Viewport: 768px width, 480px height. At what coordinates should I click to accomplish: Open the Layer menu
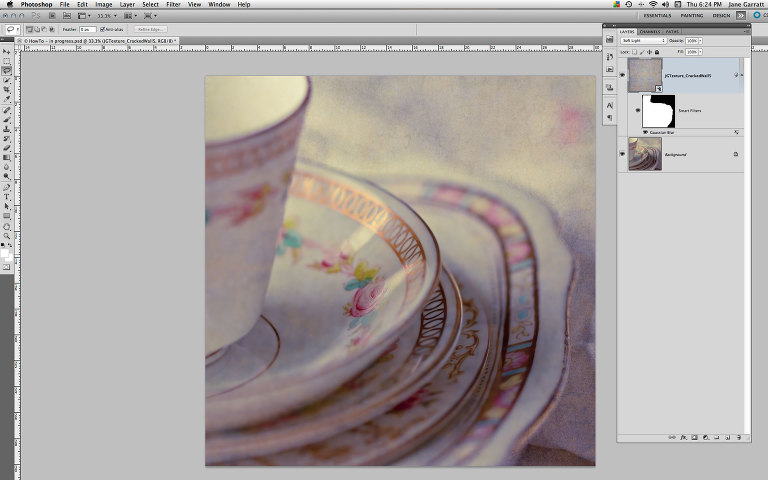[127, 4]
